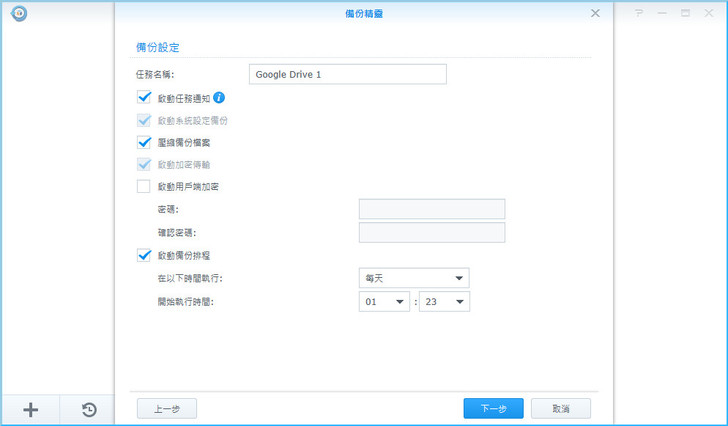Viewport: 728px width, 426px height.
Task: Click the blue info icon beside 啟動任務通知
Action: 219,98
